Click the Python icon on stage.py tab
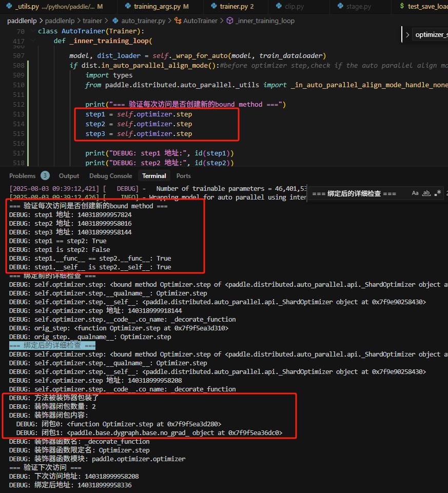The width and height of the screenshot is (448, 493). point(341,7)
